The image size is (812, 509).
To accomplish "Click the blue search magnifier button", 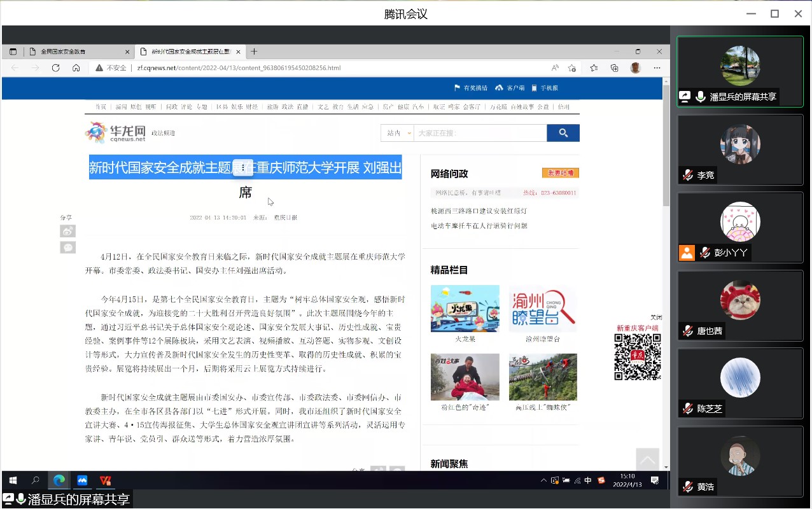I will pos(563,133).
